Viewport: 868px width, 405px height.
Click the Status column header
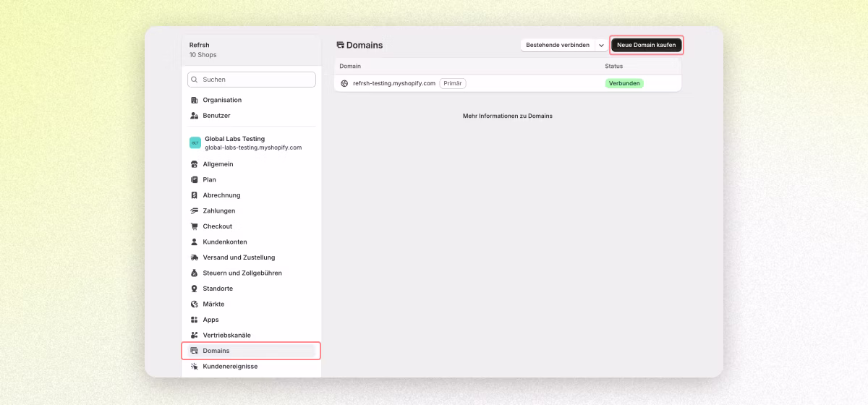(614, 66)
